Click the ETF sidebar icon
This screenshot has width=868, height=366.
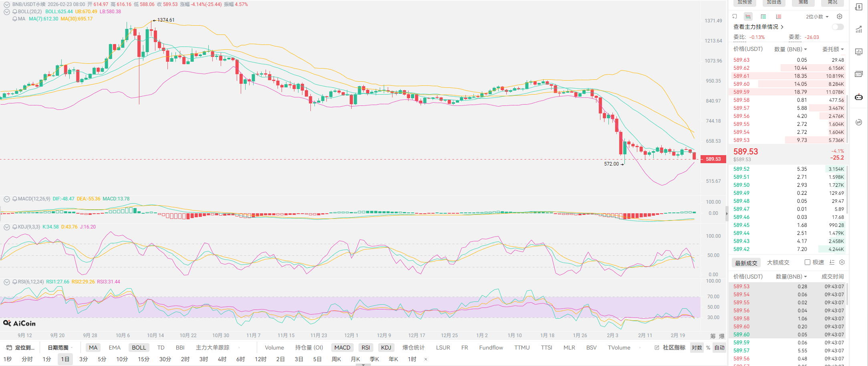click(859, 74)
